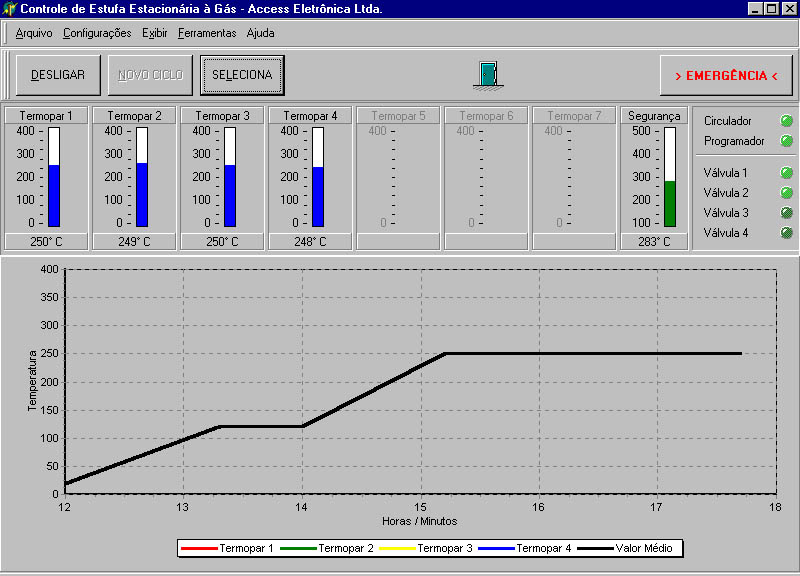Open the Ferramentas menu
800x576 pixels.
(207, 33)
